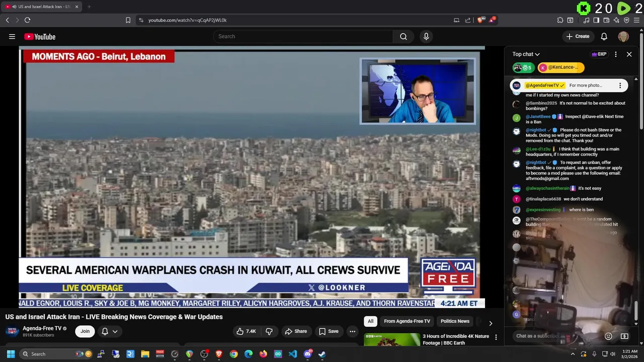Open Brave Rewards triangle icon
Viewport: 644px width, 362px height.
[x=493, y=20]
